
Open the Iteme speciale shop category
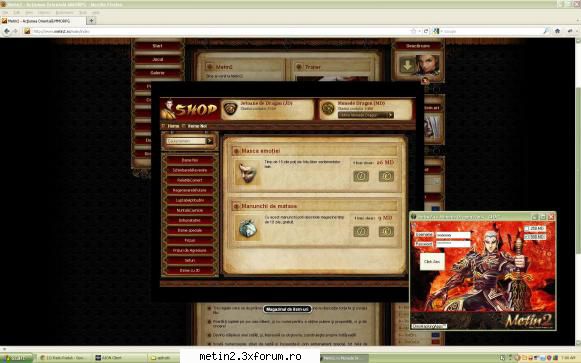[x=190, y=230]
